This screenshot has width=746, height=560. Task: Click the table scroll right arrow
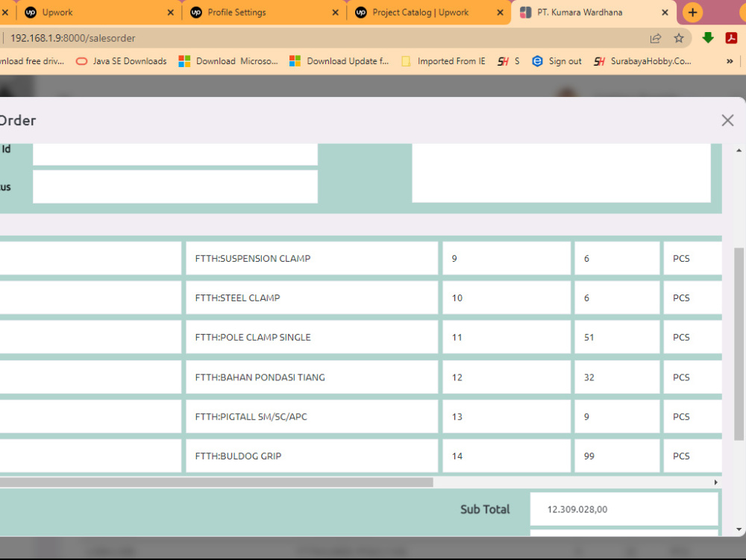click(x=715, y=482)
